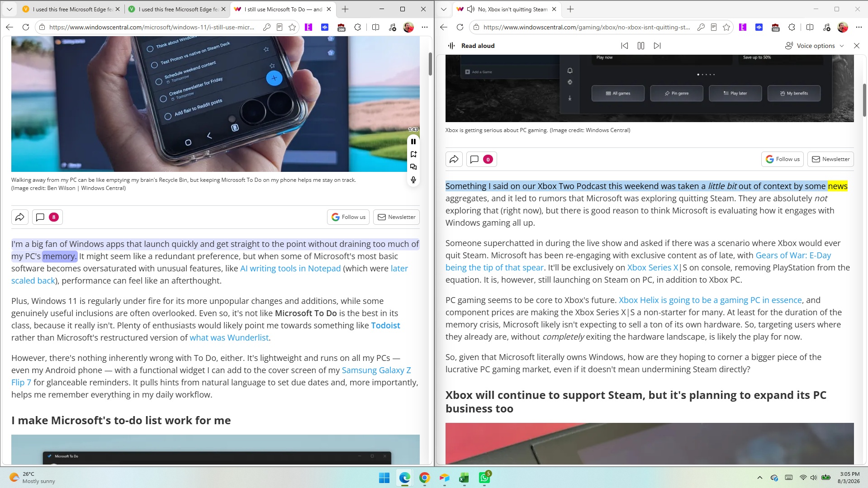Close the Read aloud toolbar
Screen dimensions: 868x488
(857, 46)
